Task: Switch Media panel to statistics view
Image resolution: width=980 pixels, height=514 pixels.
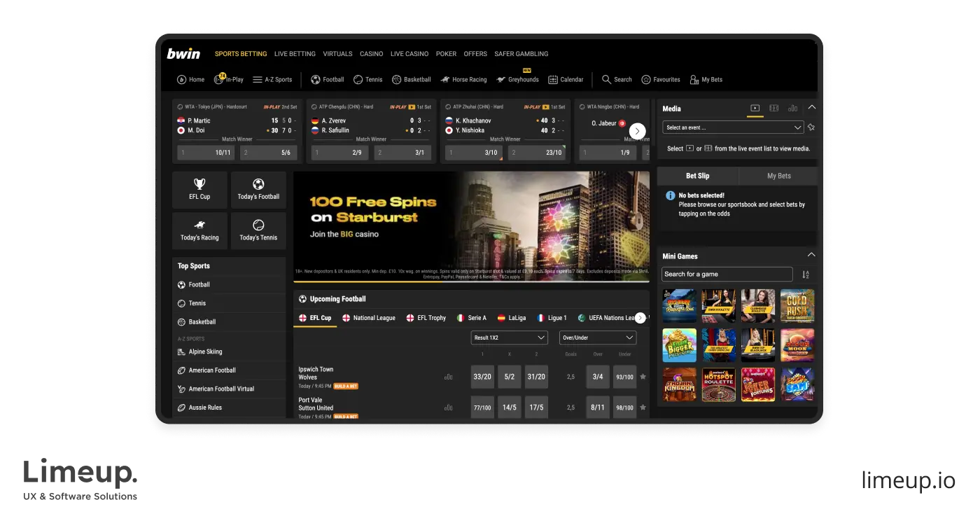Action: pyautogui.click(x=793, y=109)
